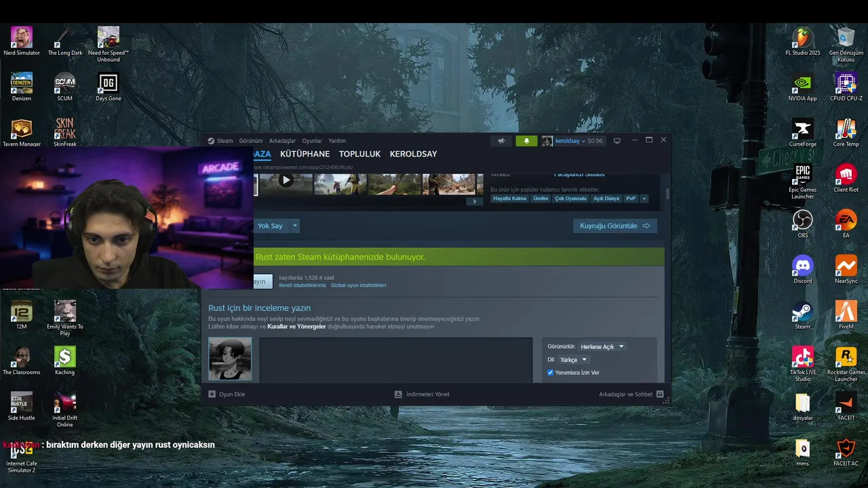
Task: Select the Client Riot desktop icon
Action: (x=846, y=178)
